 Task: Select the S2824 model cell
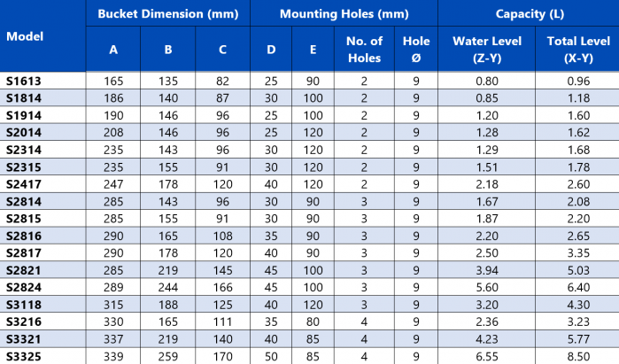coord(24,288)
